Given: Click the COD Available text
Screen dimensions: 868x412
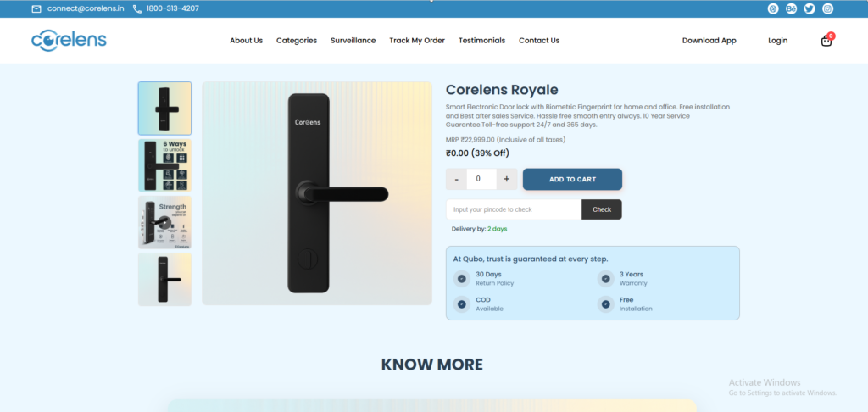Looking at the screenshot, I should pos(489,304).
